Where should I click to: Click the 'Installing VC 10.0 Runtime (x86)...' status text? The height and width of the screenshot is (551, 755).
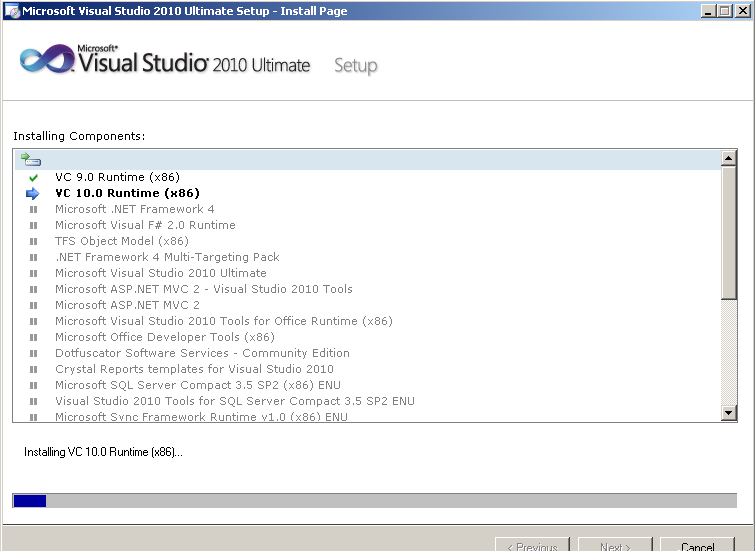pyautogui.click(x=103, y=452)
